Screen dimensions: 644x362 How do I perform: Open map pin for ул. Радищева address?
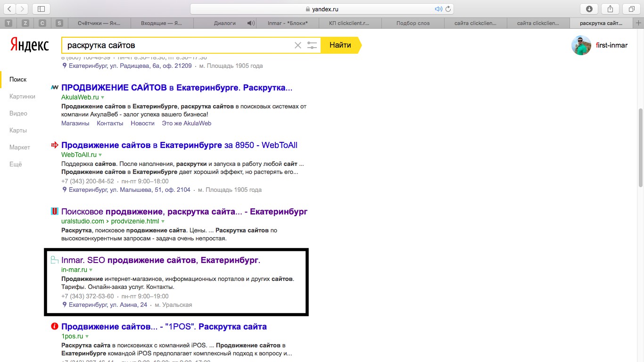click(x=65, y=66)
